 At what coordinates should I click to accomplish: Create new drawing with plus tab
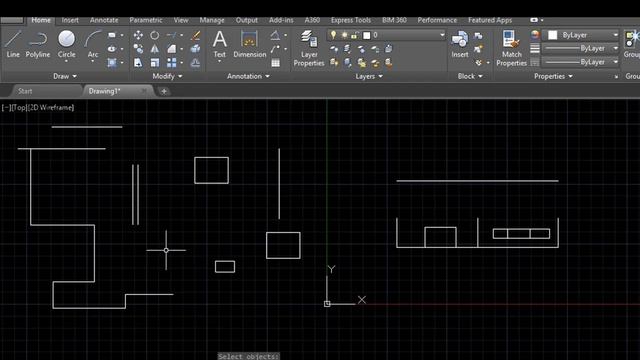[x=164, y=91]
